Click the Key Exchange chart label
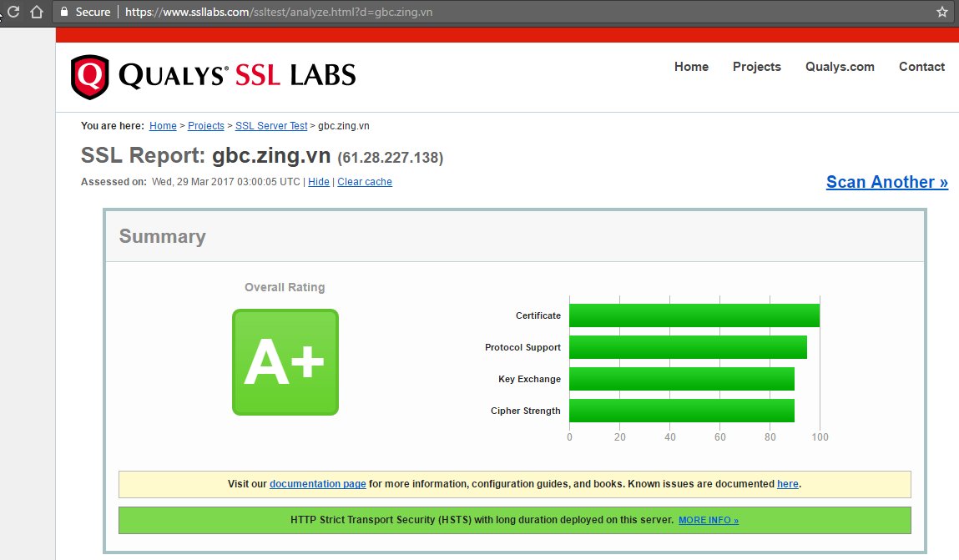 coord(530,379)
